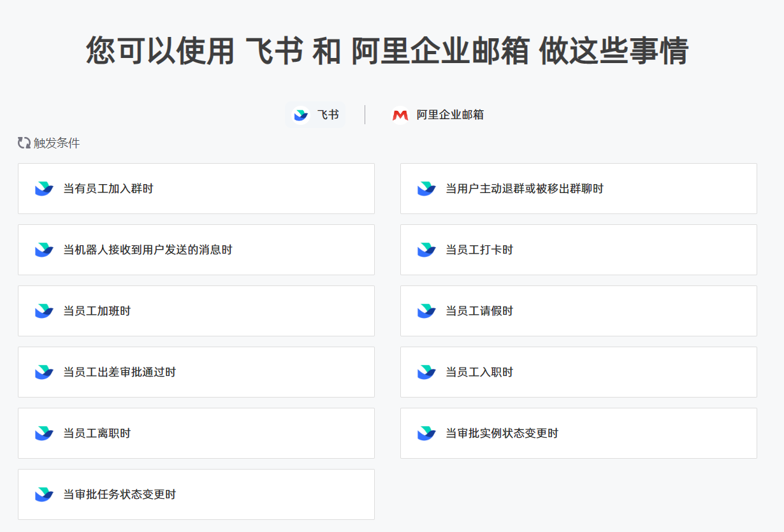Select the 当员工离职时 trigger text
The width and height of the screenshot is (784, 532).
[97, 433]
